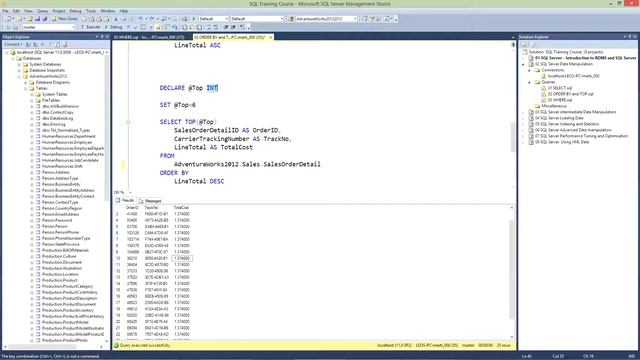Open the Edit menu
The height and width of the screenshot is (360, 640).
16,11
